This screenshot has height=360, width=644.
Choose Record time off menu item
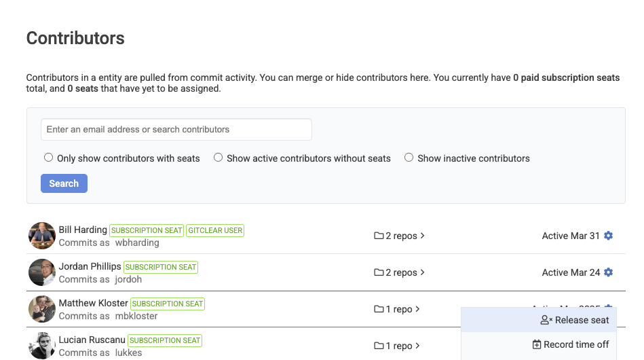click(x=570, y=344)
